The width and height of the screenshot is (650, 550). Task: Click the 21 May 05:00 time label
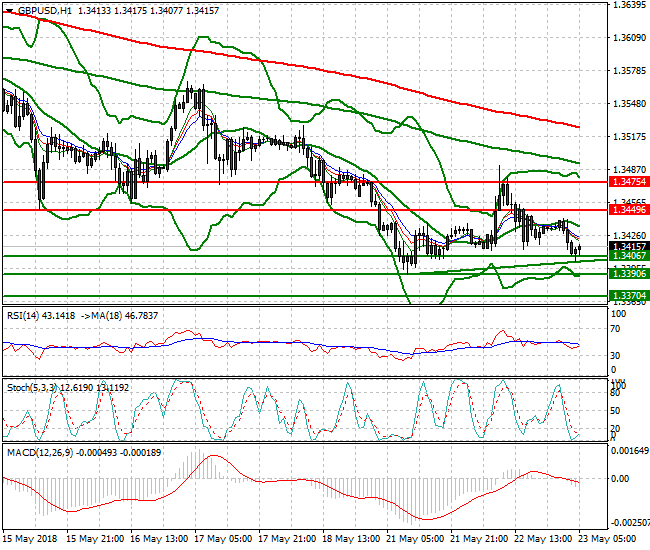[x=415, y=539]
